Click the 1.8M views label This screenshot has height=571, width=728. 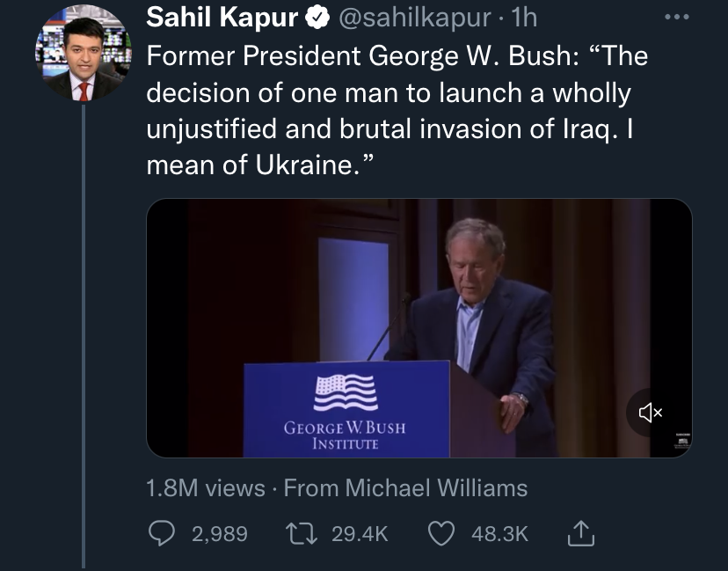coord(206,487)
